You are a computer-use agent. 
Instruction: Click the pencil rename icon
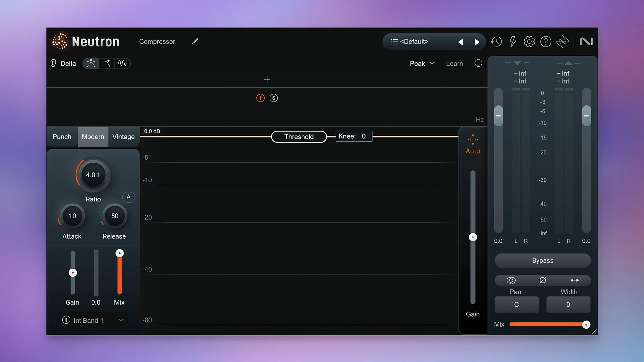pos(195,41)
